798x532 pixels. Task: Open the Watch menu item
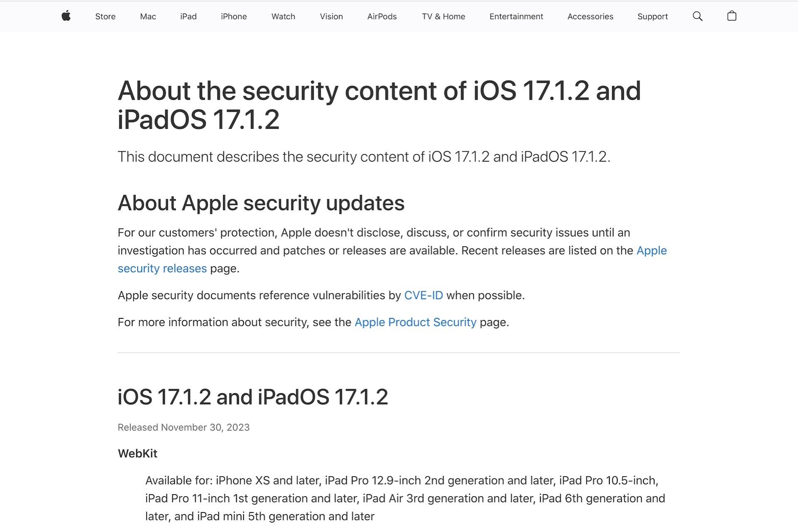tap(283, 17)
